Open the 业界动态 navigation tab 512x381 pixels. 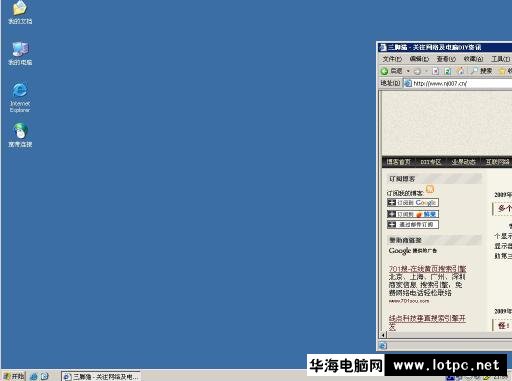point(463,162)
